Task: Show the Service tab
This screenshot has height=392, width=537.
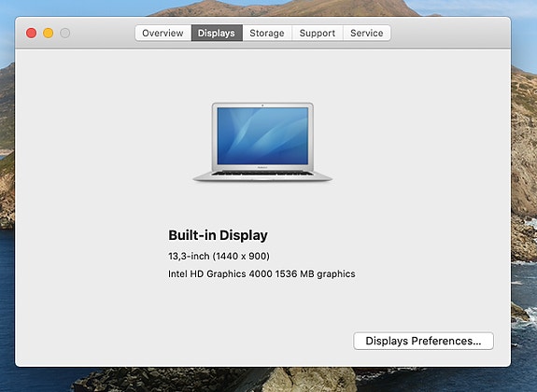Action: 367,33
